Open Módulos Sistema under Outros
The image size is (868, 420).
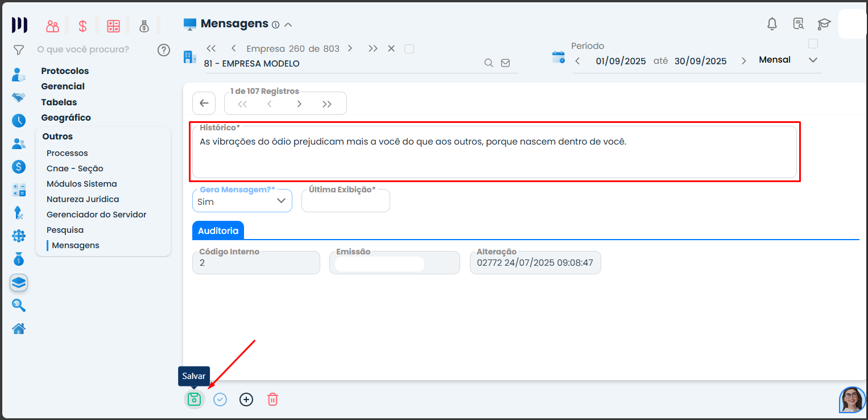(82, 184)
